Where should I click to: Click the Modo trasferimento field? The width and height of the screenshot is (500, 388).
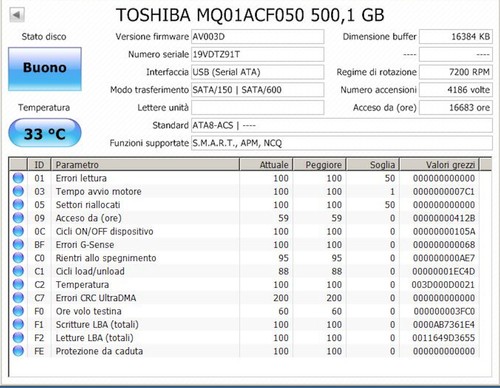[x=257, y=90]
